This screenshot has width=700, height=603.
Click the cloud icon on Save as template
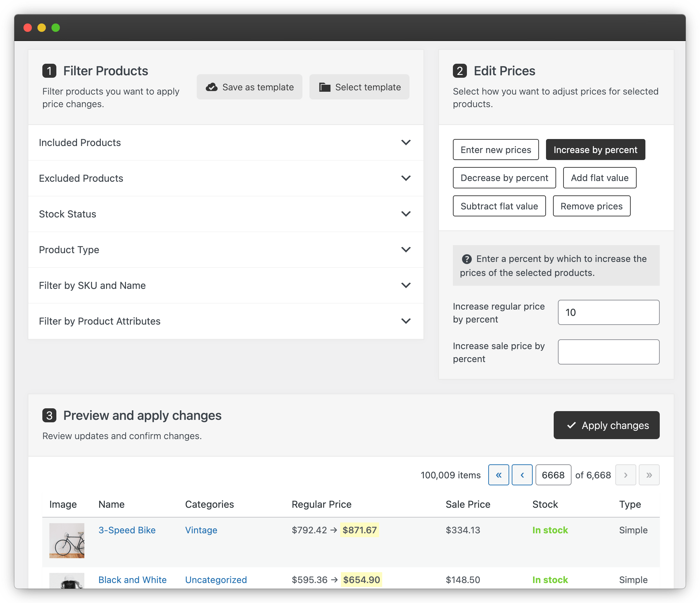pyautogui.click(x=212, y=87)
